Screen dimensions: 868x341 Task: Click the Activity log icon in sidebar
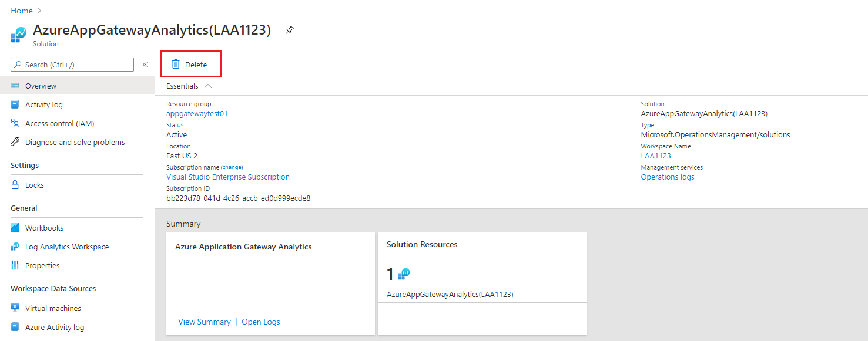[15, 104]
